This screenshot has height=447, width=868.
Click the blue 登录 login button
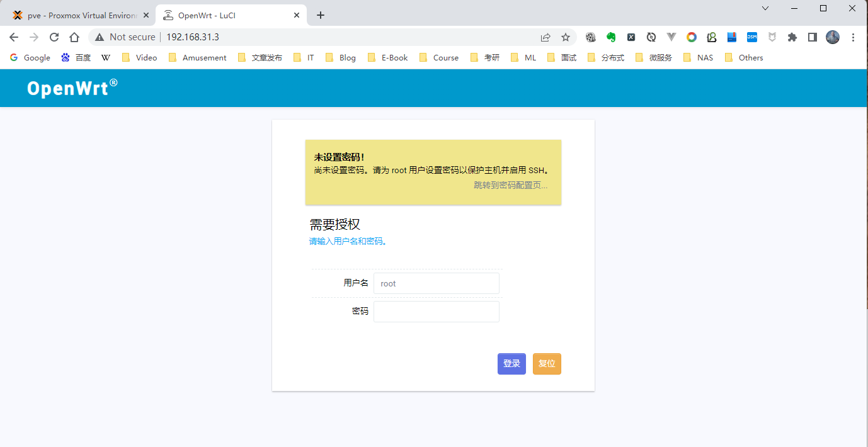(x=511, y=364)
